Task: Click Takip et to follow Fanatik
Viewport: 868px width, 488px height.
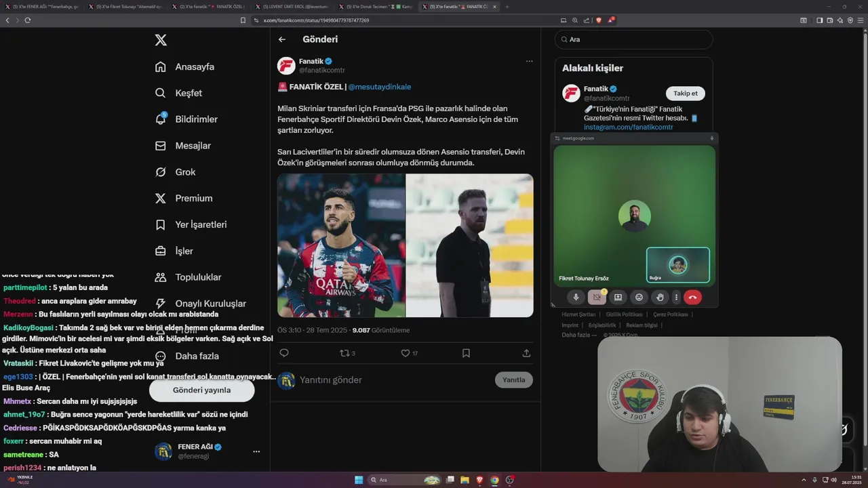Action: [x=686, y=94]
